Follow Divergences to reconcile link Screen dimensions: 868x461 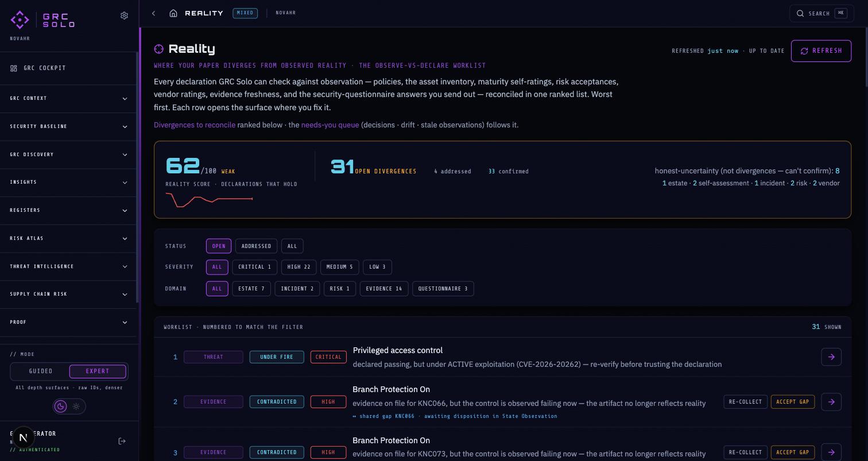point(195,125)
